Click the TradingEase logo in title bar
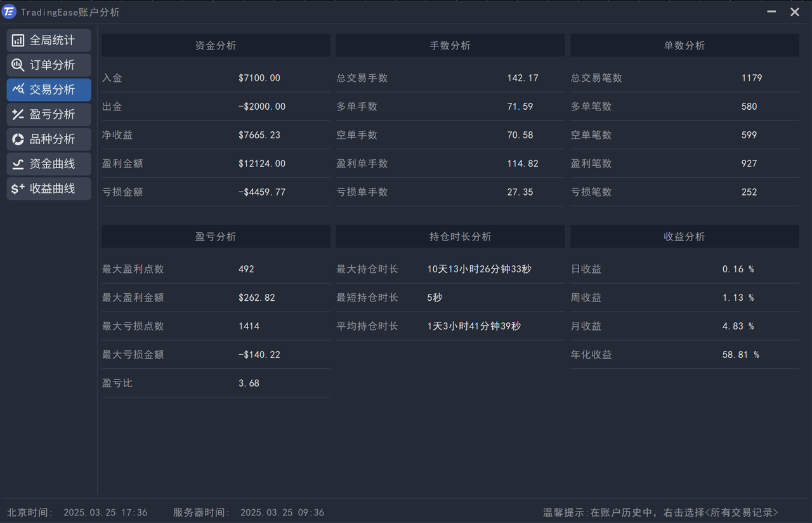The image size is (812, 523). pyautogui.click(x=10, y=12)
